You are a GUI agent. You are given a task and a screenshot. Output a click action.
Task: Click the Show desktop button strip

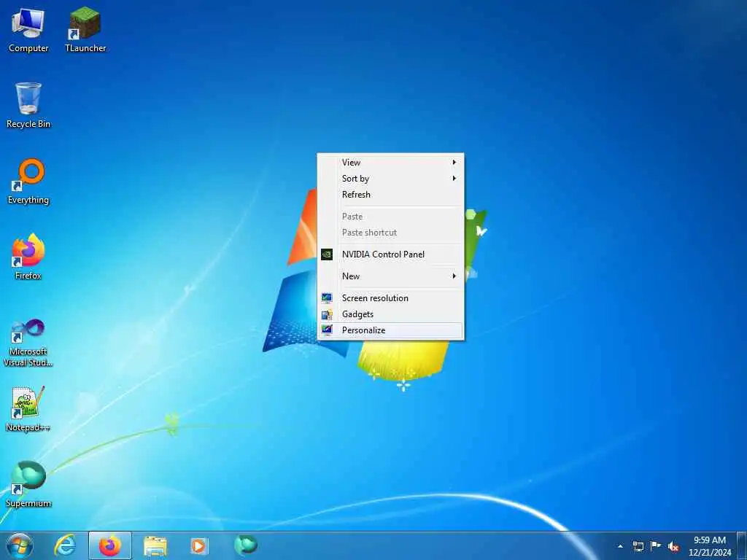tap(742, 546)
